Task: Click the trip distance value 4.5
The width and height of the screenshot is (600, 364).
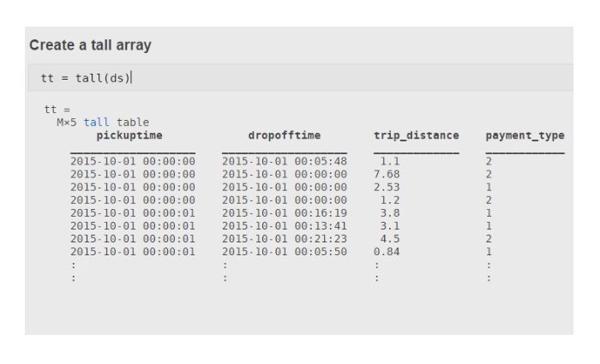Action: click(x=390, y=238)
